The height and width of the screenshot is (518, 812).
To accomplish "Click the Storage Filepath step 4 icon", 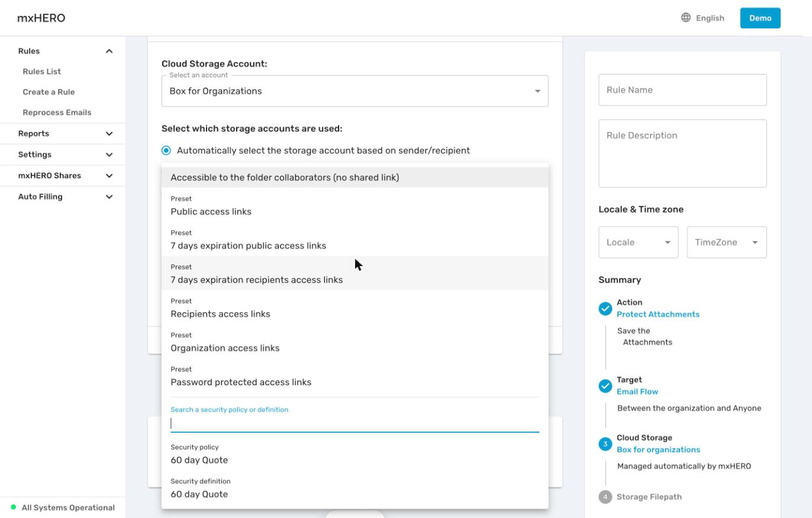I will coord(605,497).
